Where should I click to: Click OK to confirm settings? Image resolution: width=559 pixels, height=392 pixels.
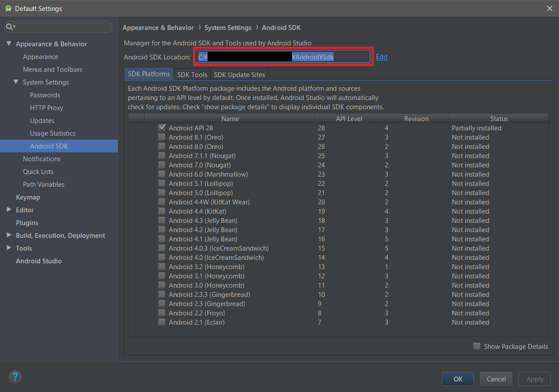(x=458, y=379)
